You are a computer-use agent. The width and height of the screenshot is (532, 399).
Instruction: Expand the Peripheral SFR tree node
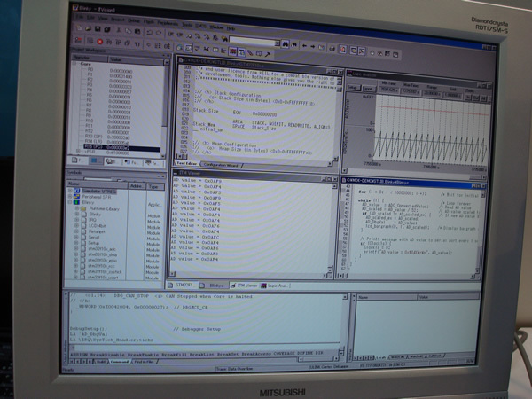point(70,197)
